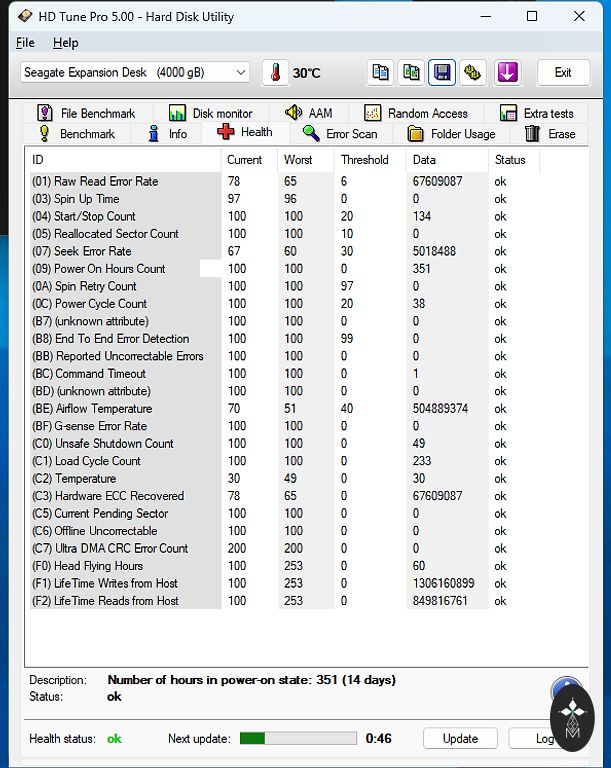Click the Threshold column header
This screenshot has width=611, height=768.
[365, 160]
